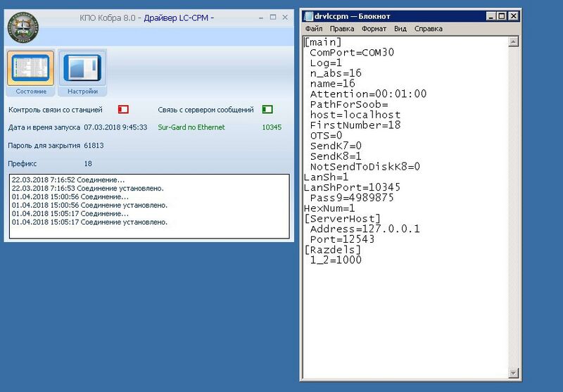Open the Настройки settings panel
Viewport: 563px width, 392px height.
tap(82, 73)
